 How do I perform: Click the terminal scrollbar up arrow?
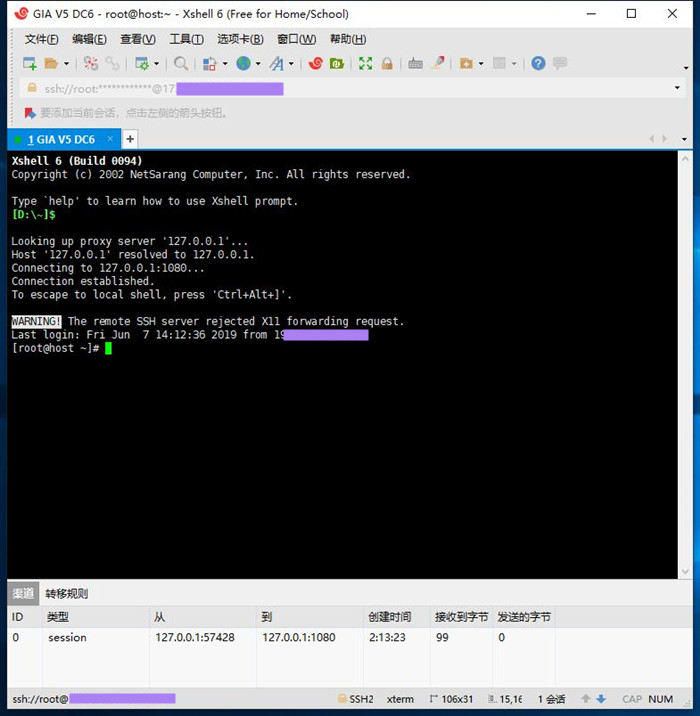click(685, 159)
